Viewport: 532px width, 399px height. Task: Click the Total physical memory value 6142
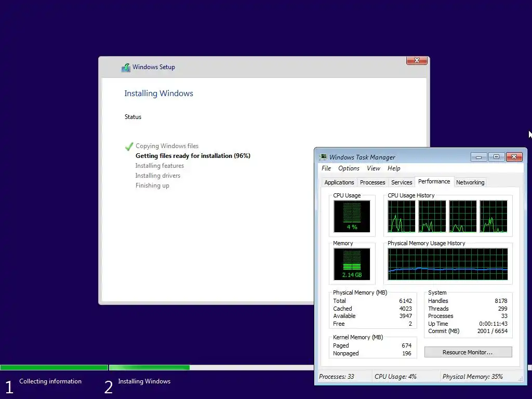pos(405,301)
